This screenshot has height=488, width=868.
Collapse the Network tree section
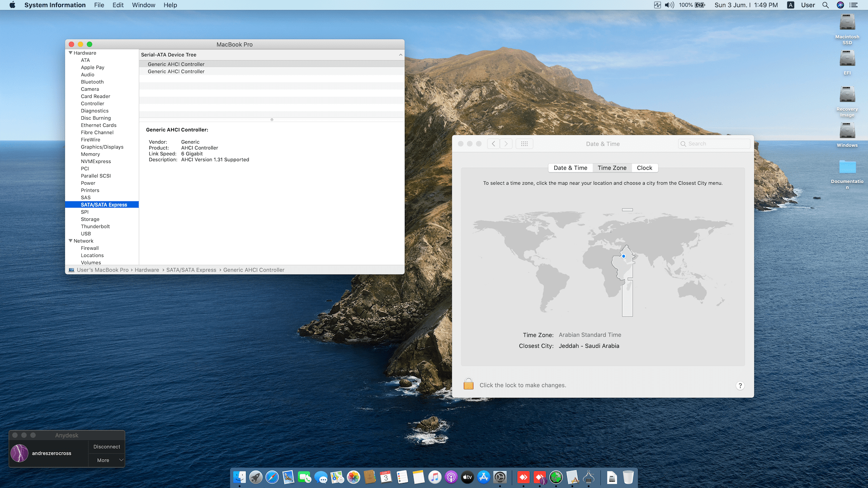coord(71,241)
